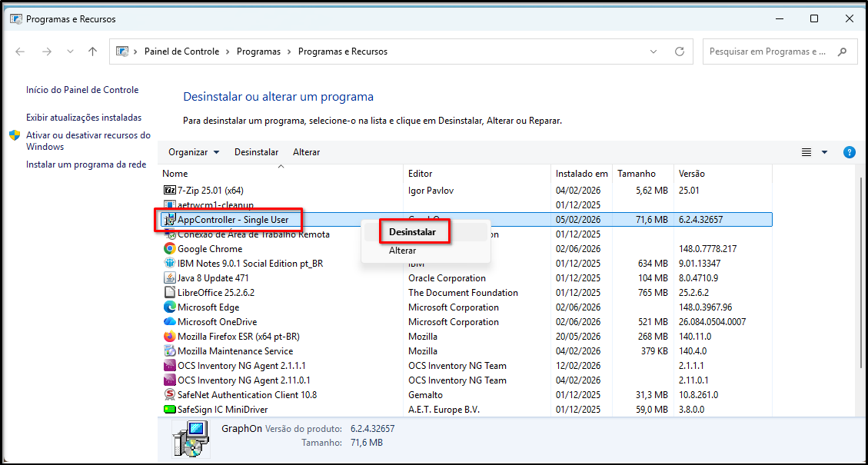Expand the address bar history dropdown
The height and width of the screenshot is (465, 868).
(x=653, y=51)
